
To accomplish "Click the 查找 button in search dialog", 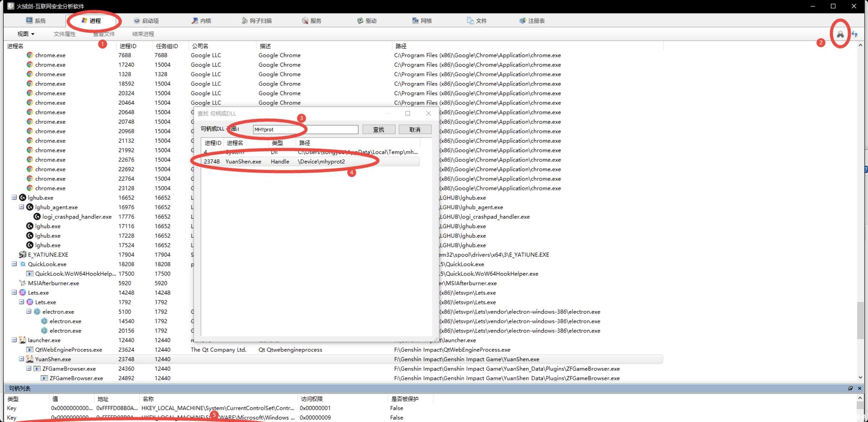I will pos(378,129).
